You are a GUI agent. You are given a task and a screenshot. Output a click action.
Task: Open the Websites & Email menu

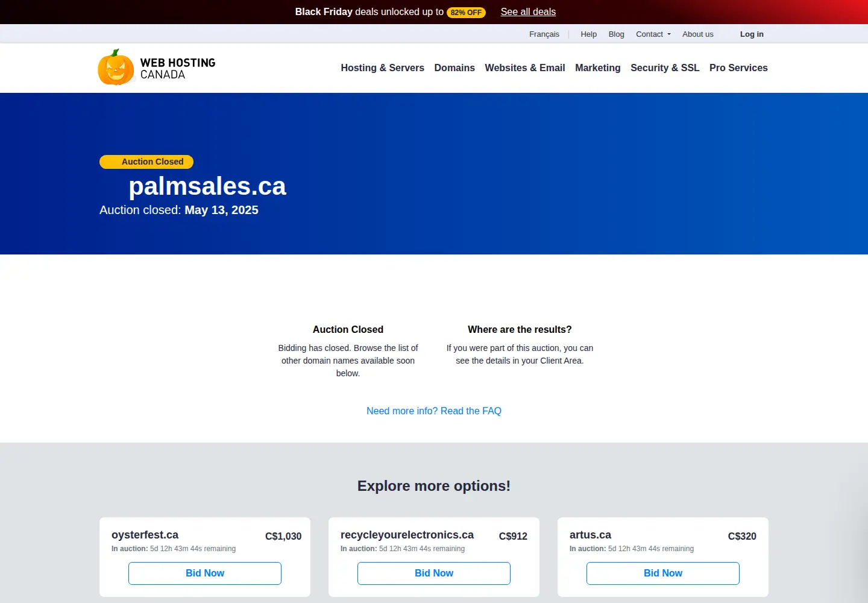(x=525, y=68)
